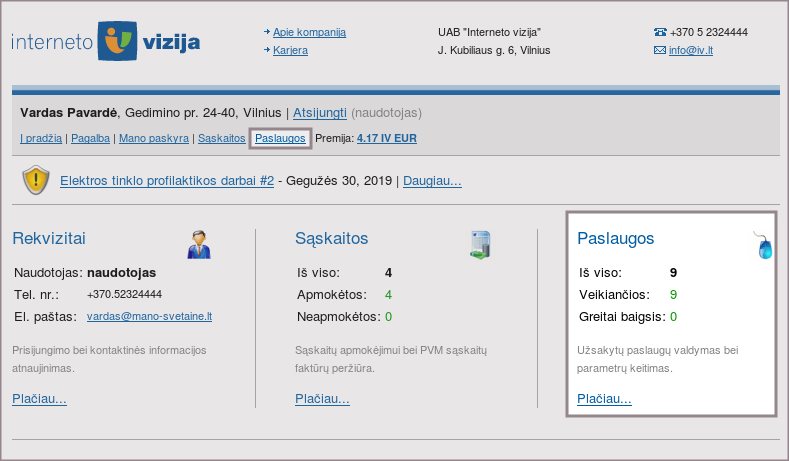789x461 pixels.
Task: Expand the notice with Daugiau... link
Action: [x=432, y=181]
